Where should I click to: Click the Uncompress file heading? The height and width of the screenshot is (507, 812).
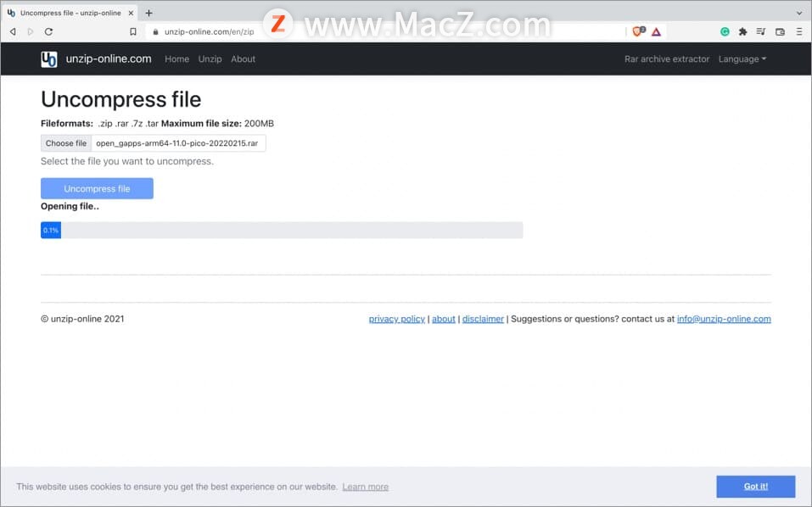click(x=121, y=99)
